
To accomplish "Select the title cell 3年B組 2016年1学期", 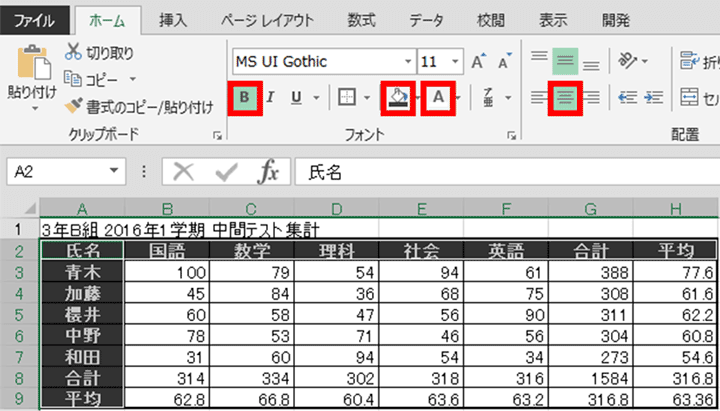I will [180, 229].
